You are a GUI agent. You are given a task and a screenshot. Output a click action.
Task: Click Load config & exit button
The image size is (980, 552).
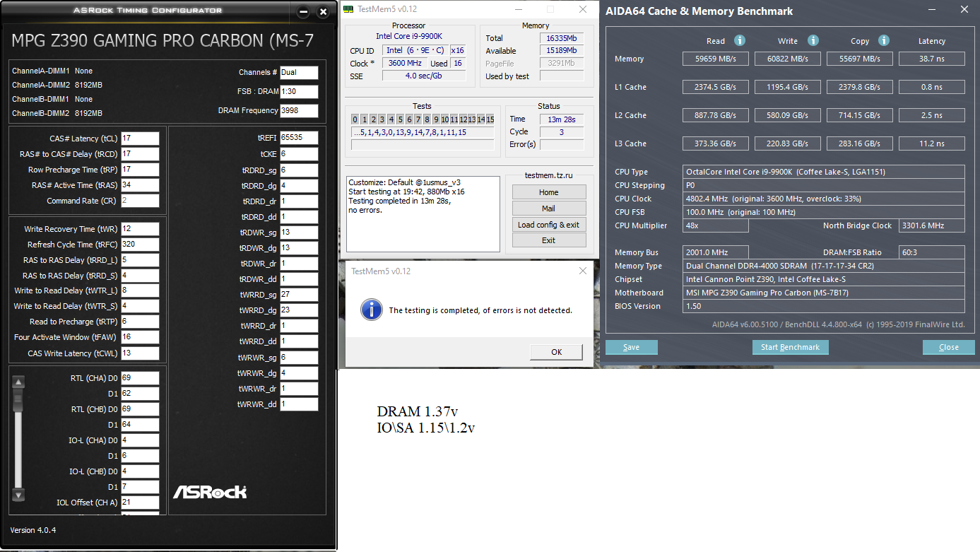pos(549,225)
